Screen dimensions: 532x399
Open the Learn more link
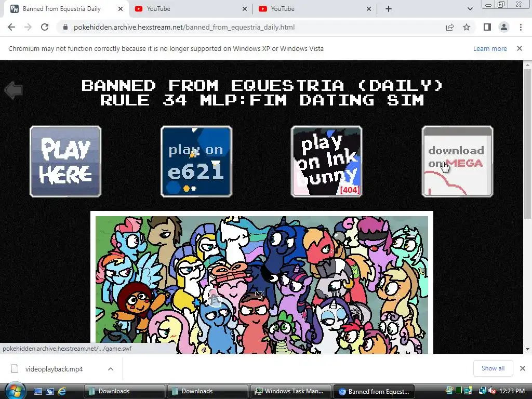coord(490,48)
